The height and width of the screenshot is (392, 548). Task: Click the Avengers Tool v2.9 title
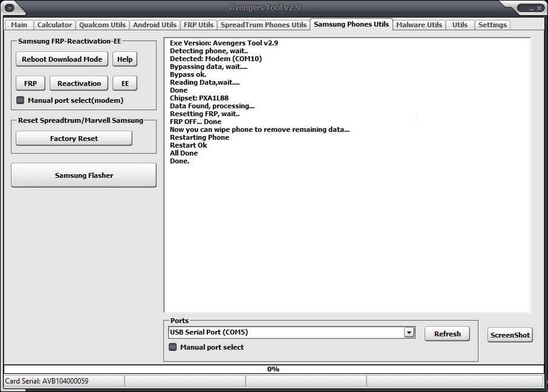[x=264, y=8]
